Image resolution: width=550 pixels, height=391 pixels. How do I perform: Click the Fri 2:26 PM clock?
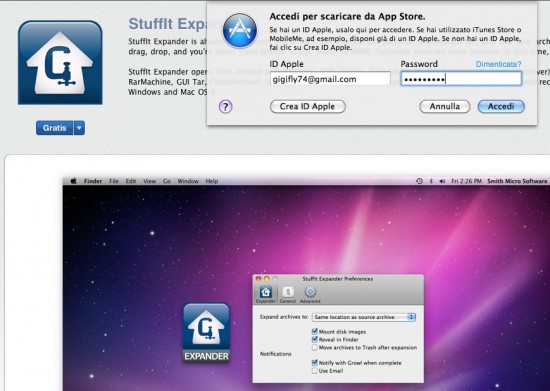click(466, 181)
